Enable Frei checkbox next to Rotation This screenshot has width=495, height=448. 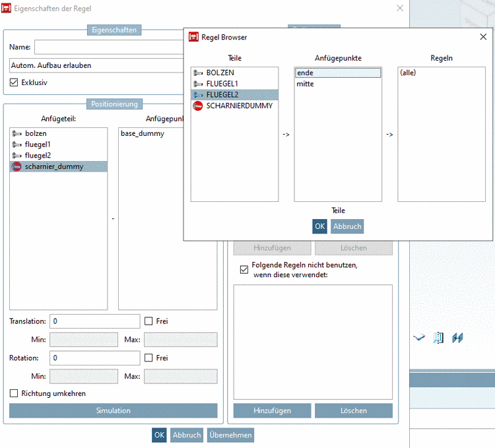[148, 358]
